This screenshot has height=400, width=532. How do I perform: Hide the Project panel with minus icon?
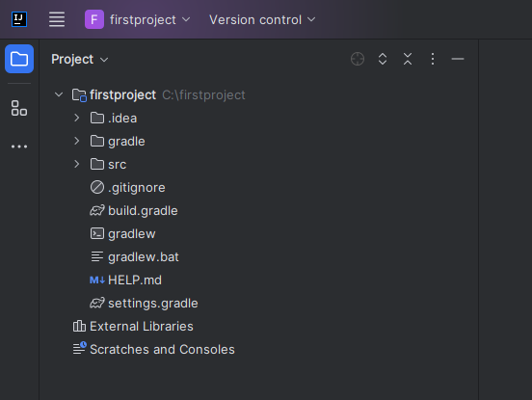point(458,59)
